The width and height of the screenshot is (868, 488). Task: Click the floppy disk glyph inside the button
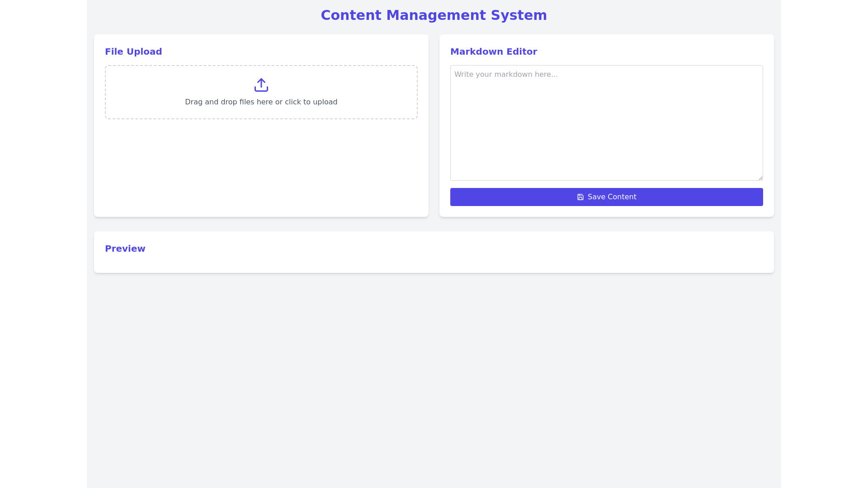coord(580,197)
